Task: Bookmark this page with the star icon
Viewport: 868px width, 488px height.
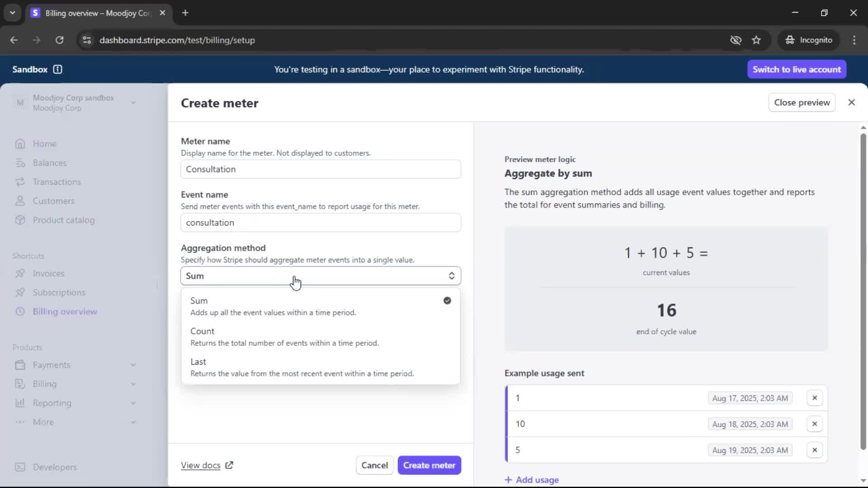Action: [756, 40]
